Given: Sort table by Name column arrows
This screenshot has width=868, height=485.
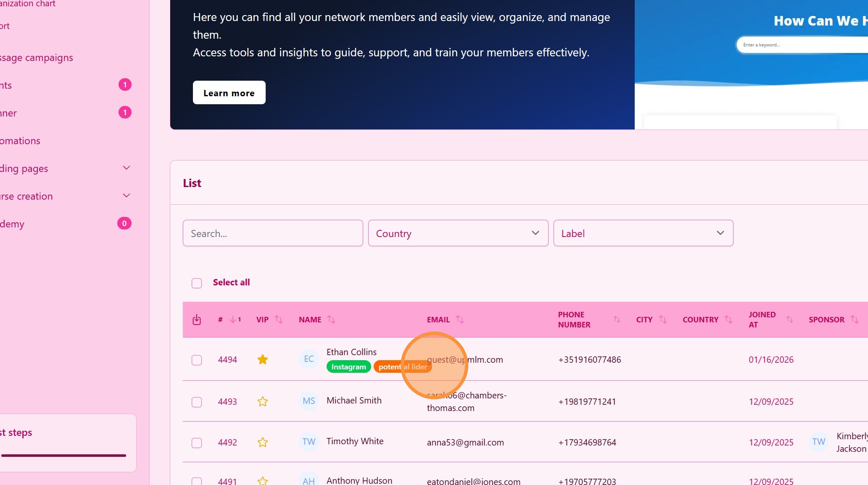Looking at the screenshot, I should click(x=331, y=320).
